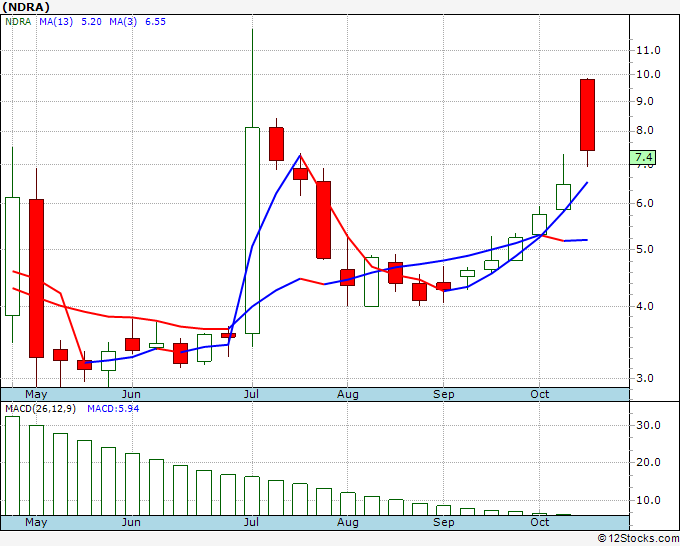Click the green mid-August candlestick
The height and width of the screenshot is (546, 680).
coord(372,282)
